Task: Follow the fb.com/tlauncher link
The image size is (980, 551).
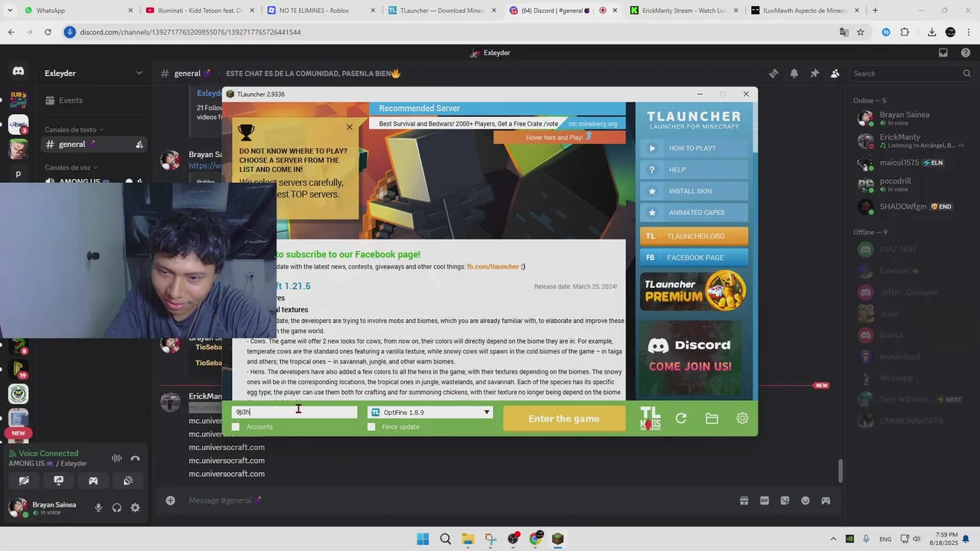Action: pos(493,266)
